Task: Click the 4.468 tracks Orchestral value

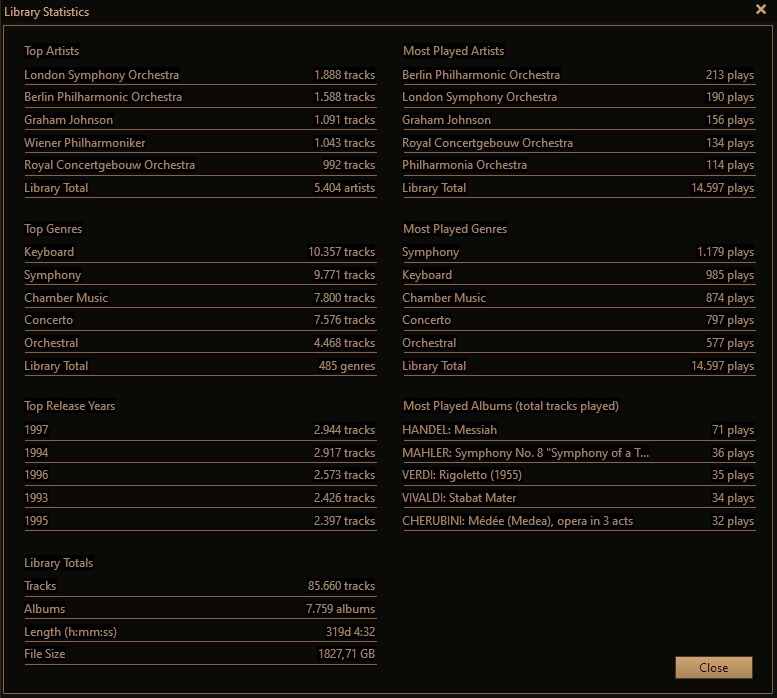Action: [344, 343]
